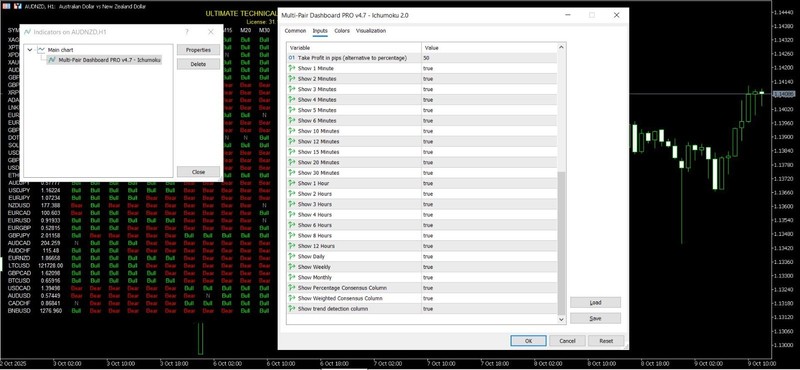Switch to the Colors tab
800x370 pixels.
point(342,31)
